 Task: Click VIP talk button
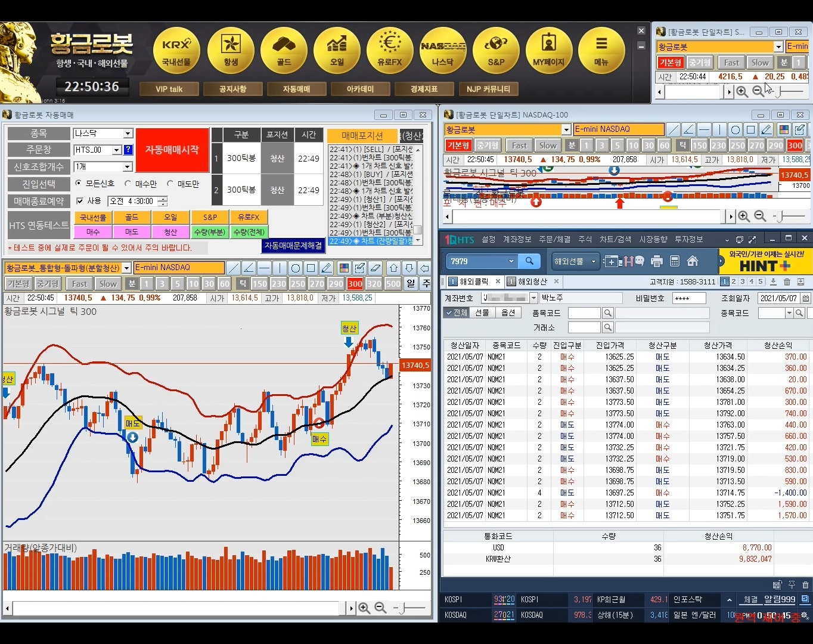(169, 89)
